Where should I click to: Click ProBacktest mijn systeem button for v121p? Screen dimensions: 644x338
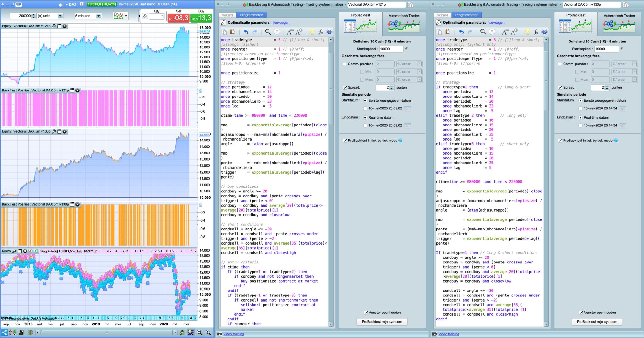tap(382, 322)
